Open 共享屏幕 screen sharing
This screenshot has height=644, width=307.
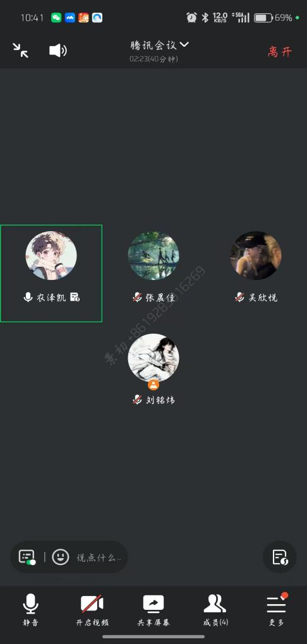153,611
